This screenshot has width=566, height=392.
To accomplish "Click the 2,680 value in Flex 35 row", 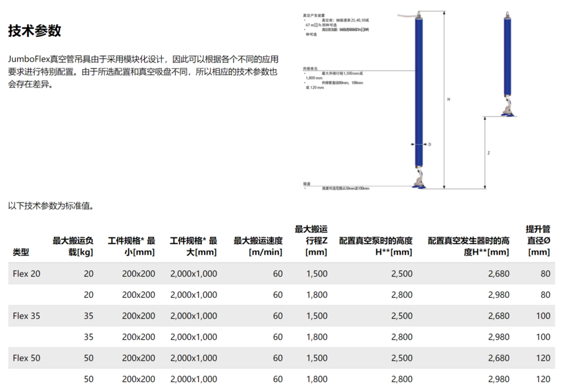I will 498,316.
